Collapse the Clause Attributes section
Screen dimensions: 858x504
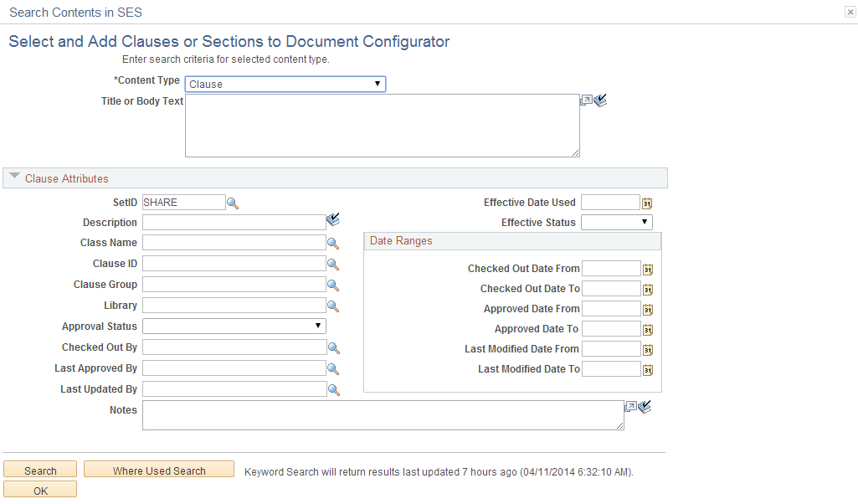click(x=14, y=177)
